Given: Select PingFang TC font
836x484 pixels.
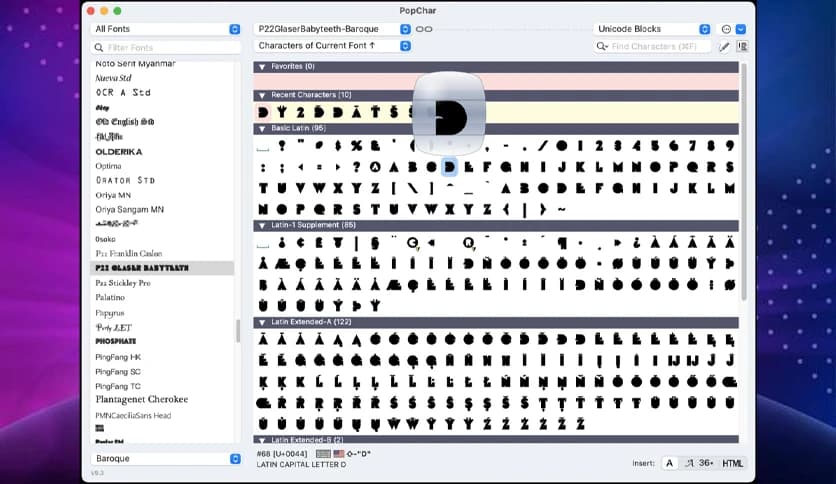Looking at the screenshot, I should [118, 386].
